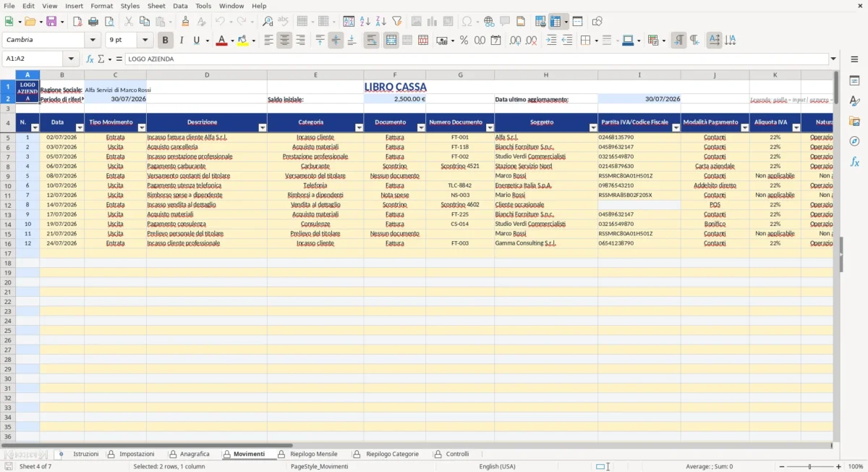The height and width of the screenshot is (472, 868).
Task: Apply the red font color swatch
Action: coord(221,41)
